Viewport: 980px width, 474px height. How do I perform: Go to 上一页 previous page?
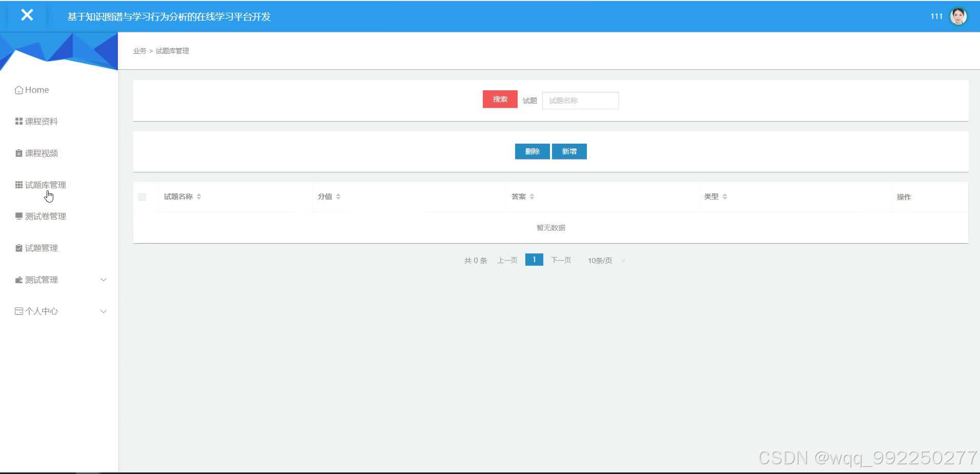click(x=507, y=261)
